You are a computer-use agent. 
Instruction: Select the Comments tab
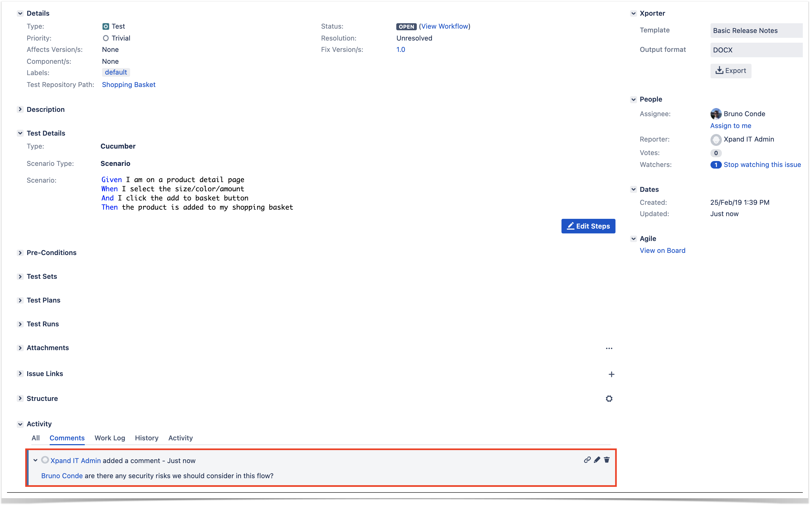(67, 438)
